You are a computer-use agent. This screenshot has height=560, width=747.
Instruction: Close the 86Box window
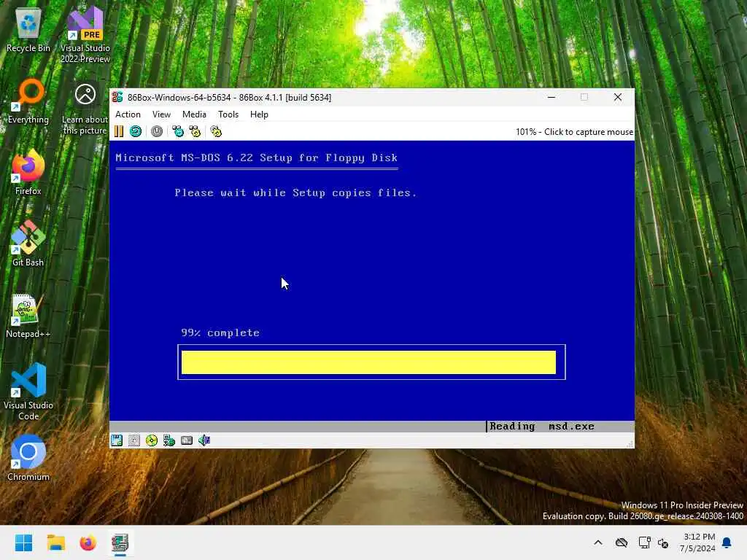[618, 97]
